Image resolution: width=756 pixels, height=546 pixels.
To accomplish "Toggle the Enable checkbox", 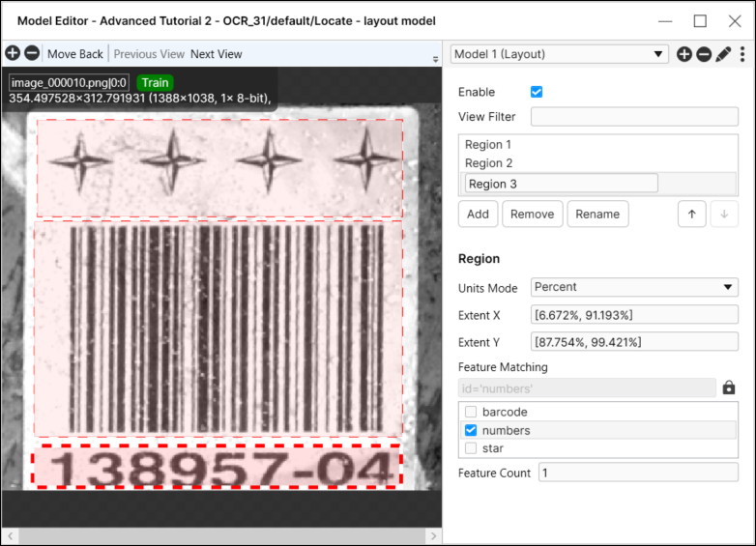I will [x=537, y=92].
